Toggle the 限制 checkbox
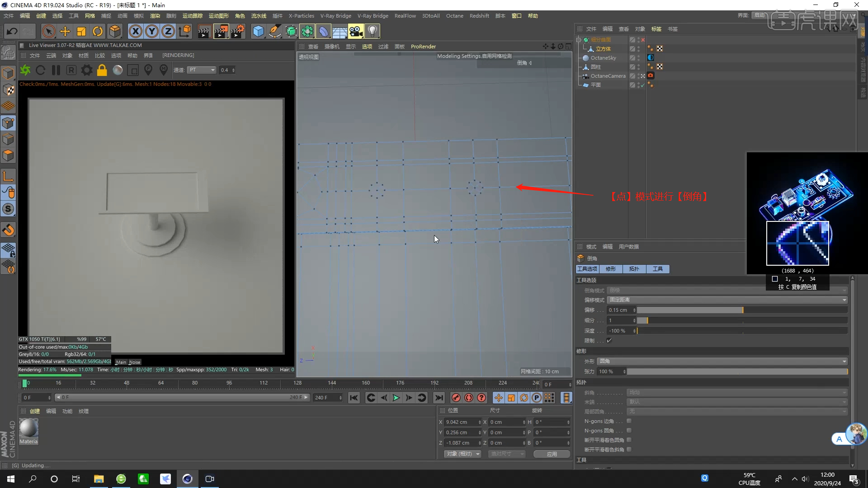This screenshot has width=868, height=488. 609,341
